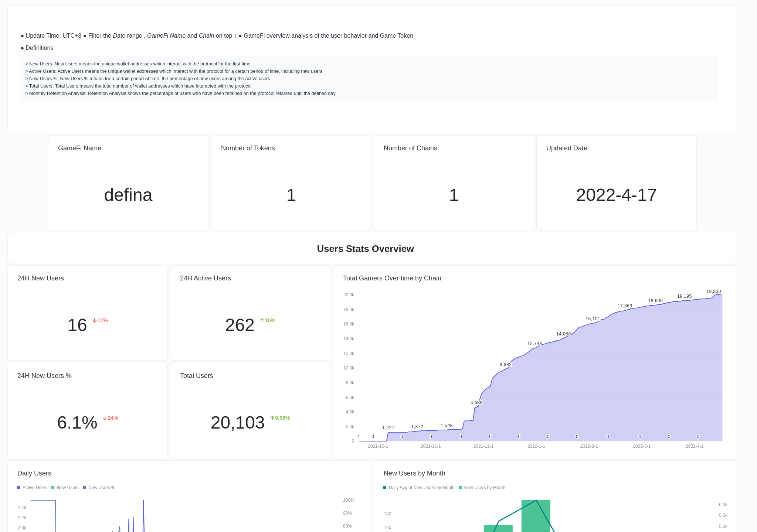
Task: Click the Total Gamers Over time by Chain title
Action: [392, 278]
